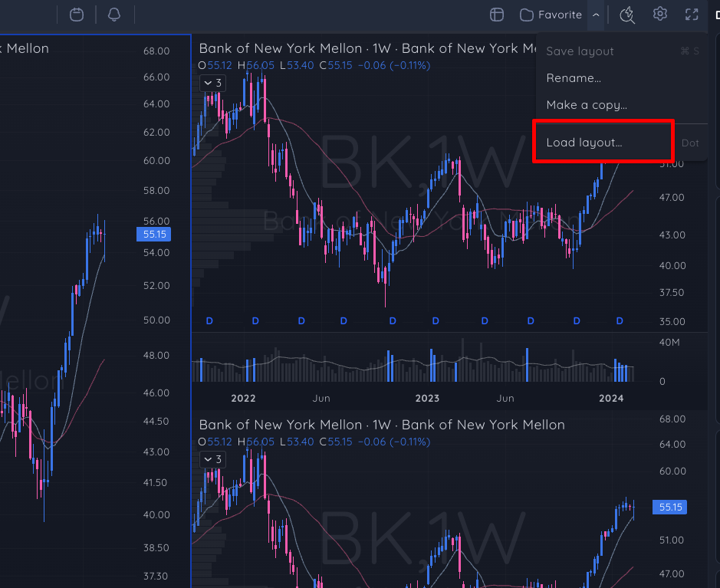Click the 38.50 price axis label

(x=156, y=547)
